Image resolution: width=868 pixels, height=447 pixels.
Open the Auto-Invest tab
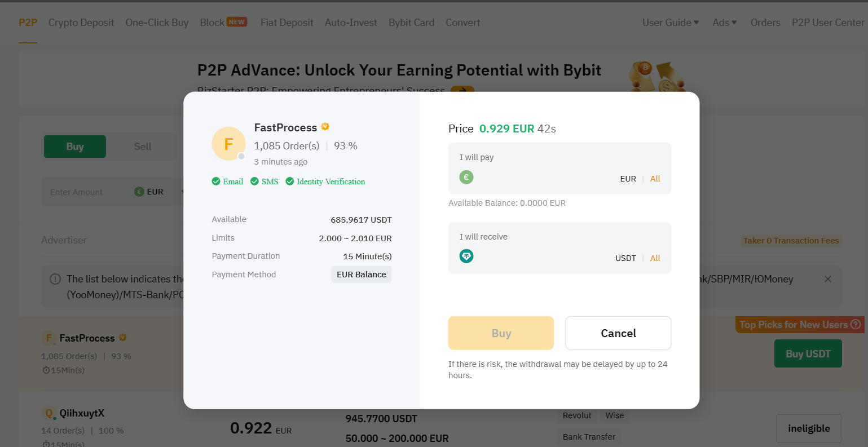click(351, 23)
